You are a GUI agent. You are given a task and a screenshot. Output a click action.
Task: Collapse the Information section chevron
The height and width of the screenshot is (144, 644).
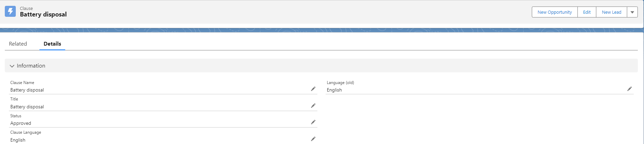point(12,66)
